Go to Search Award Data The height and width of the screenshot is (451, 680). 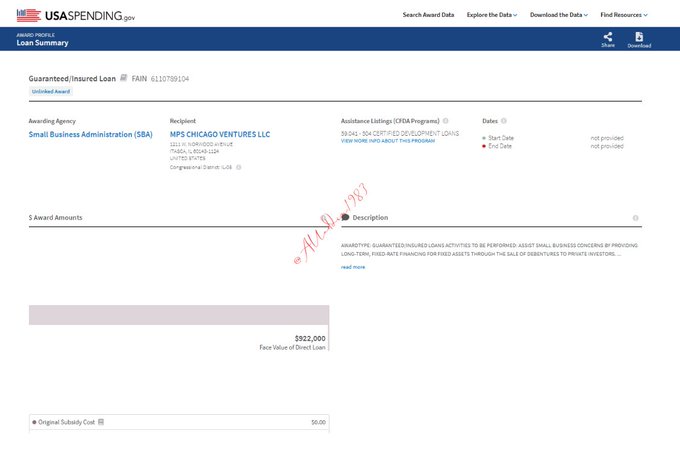(x=428, y=15)
